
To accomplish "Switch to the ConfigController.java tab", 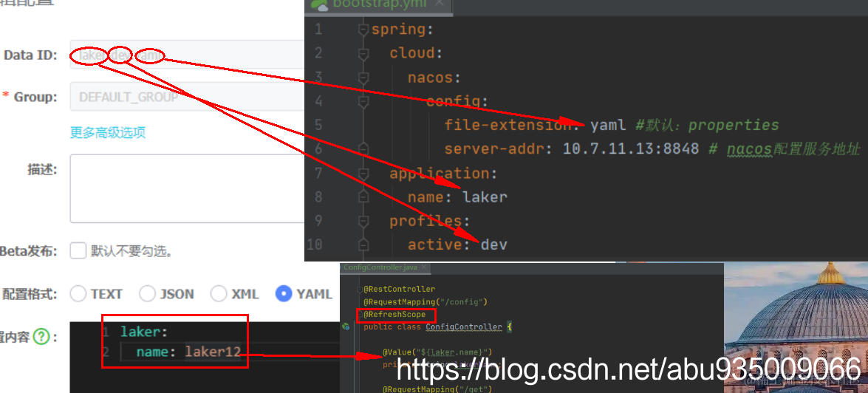I will 384,267.
